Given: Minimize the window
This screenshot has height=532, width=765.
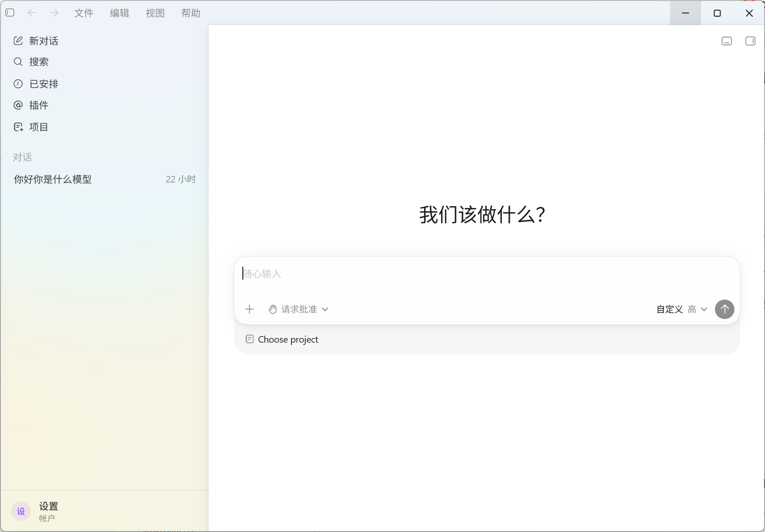Looking at the screenshot, I should point(685,13).
